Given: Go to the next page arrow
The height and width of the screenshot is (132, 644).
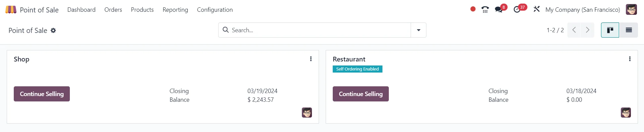Looking at the screenshot, I should point(588,30).
